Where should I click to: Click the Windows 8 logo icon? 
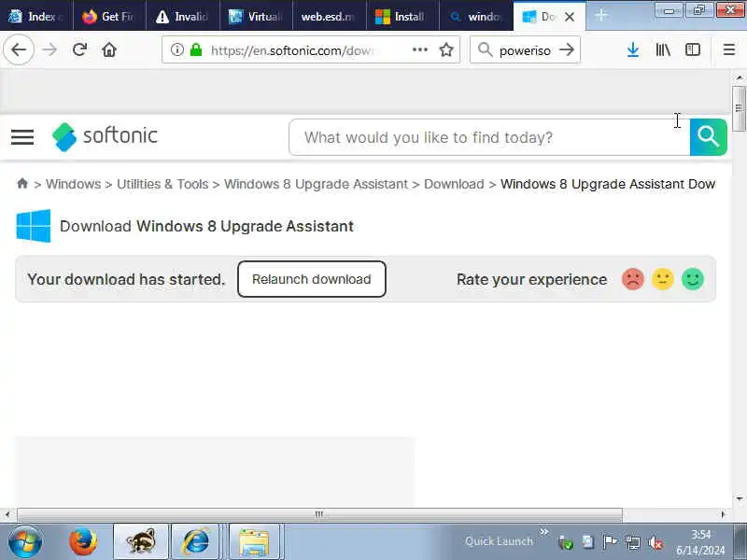[34, 226]
